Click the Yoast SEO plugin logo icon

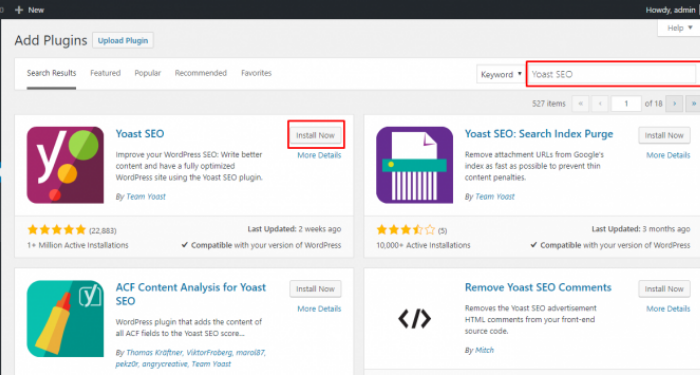65,165
